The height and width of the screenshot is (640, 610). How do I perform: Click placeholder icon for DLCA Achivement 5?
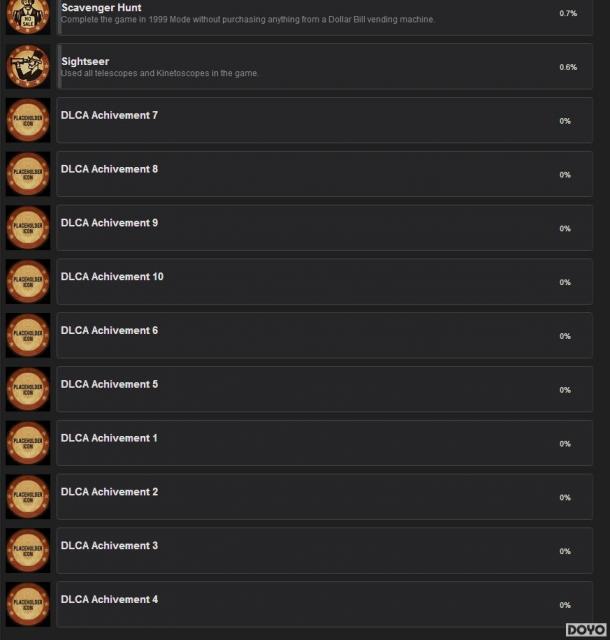pyautogui.click(x=28, y=390)
